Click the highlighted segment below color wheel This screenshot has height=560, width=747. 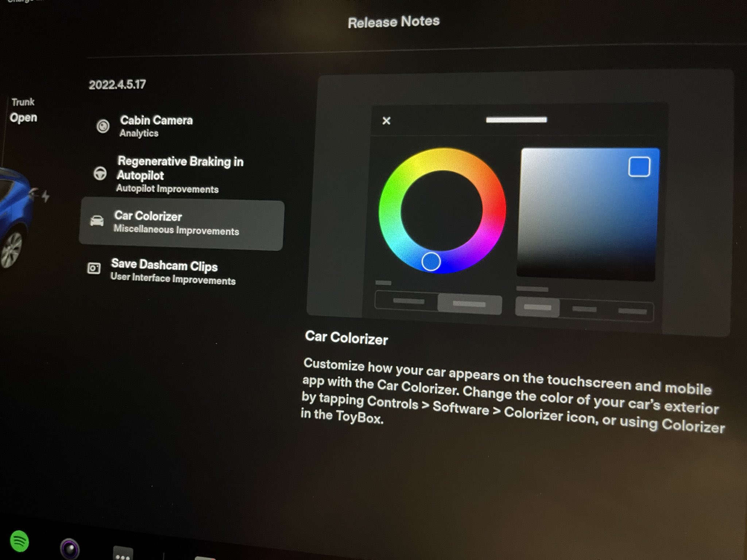click(469, 304)
